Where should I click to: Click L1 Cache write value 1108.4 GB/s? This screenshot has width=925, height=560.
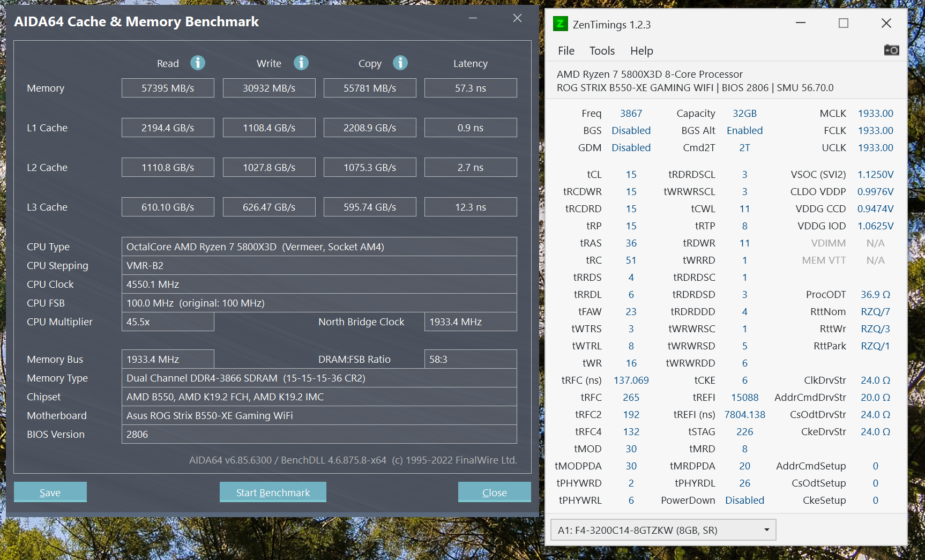(x=269, y=128)
